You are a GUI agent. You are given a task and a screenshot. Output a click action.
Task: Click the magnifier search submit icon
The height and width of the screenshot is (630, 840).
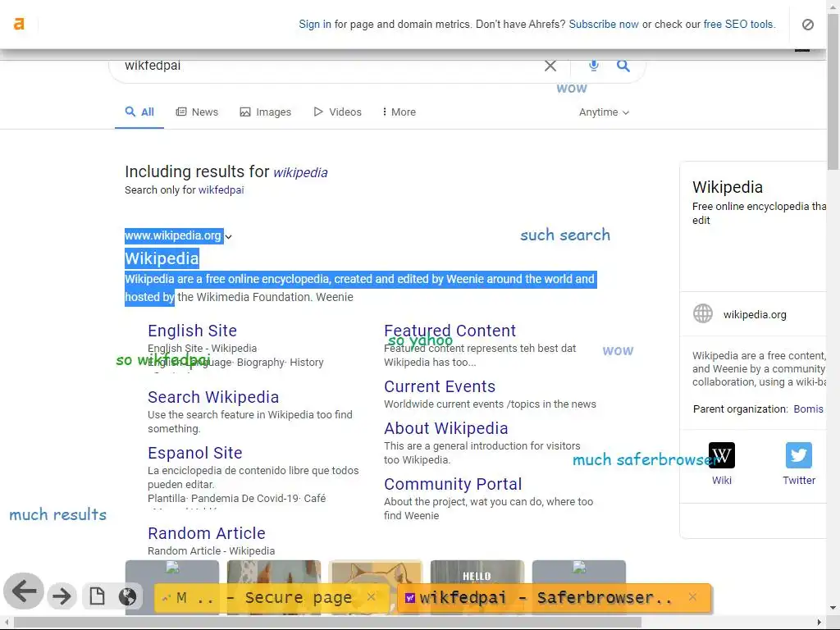click(623, 66)
